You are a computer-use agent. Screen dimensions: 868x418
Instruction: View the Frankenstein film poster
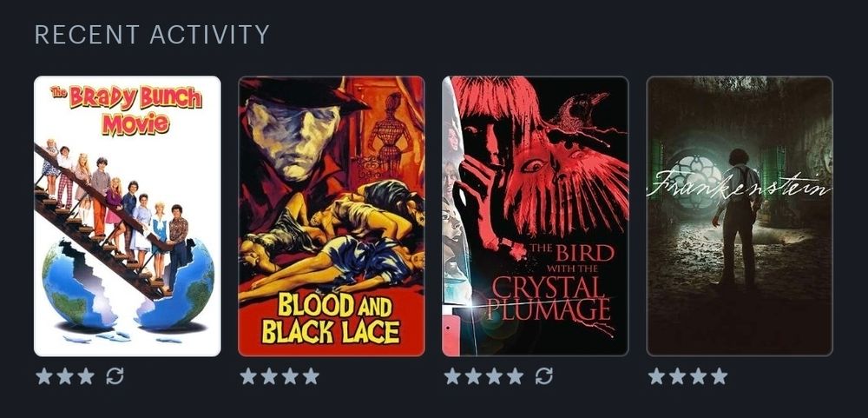740,216
